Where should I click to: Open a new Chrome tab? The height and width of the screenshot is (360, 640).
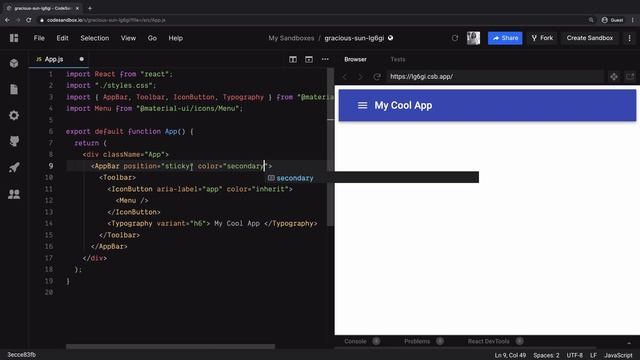tap(90, 8)
